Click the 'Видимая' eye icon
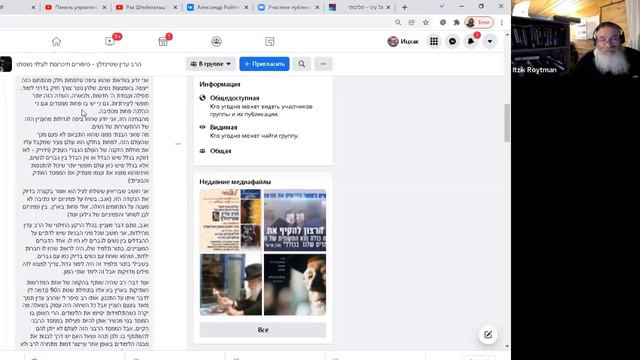This screenshot has width=640, height=360. coord(202,127)
